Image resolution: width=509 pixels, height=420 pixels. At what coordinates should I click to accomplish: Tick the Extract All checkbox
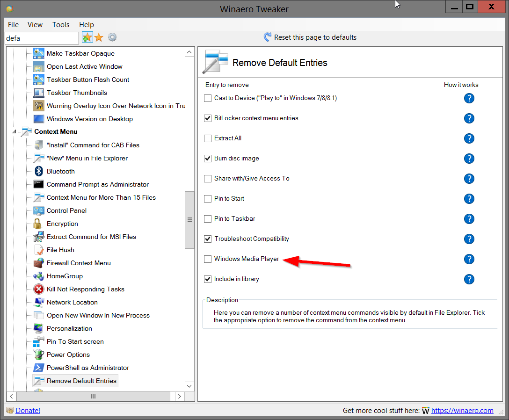(x=208, y=138)
